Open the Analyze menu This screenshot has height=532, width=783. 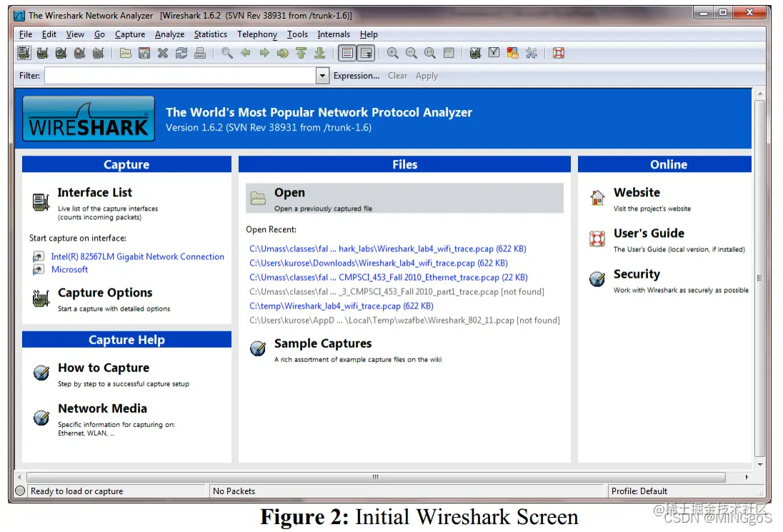click(x=169, y=34)
